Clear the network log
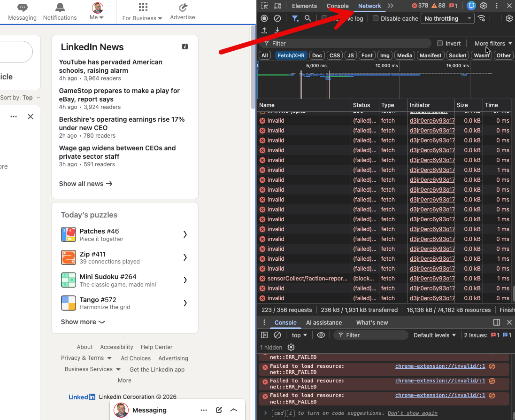 [x=277, y=18]
